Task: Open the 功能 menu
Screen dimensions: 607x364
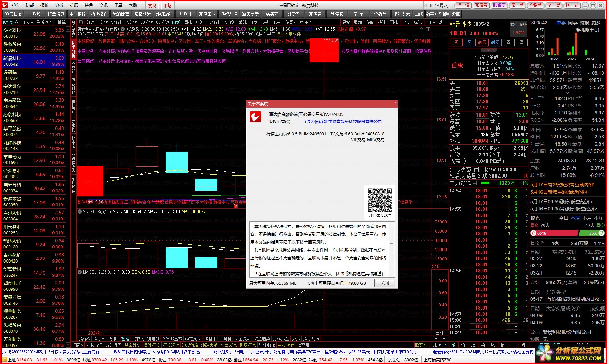Action: [30, 5]
